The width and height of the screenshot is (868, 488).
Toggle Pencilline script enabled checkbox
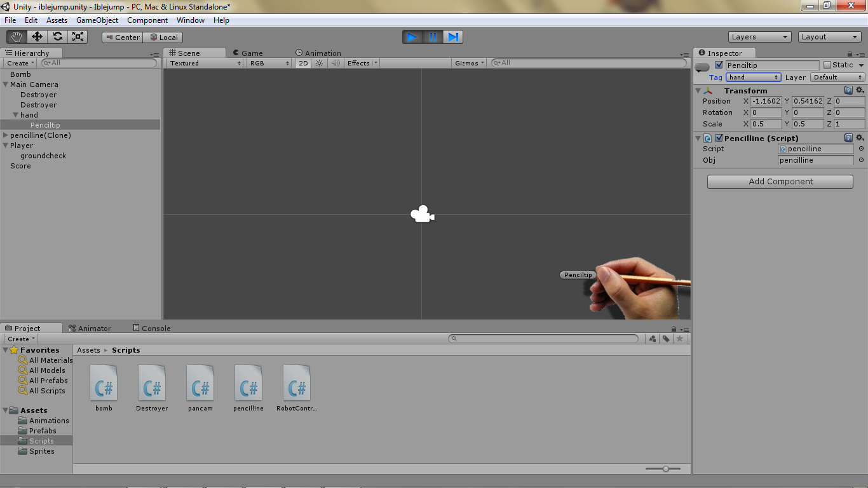pyautogui.click(x=719, y=138)
